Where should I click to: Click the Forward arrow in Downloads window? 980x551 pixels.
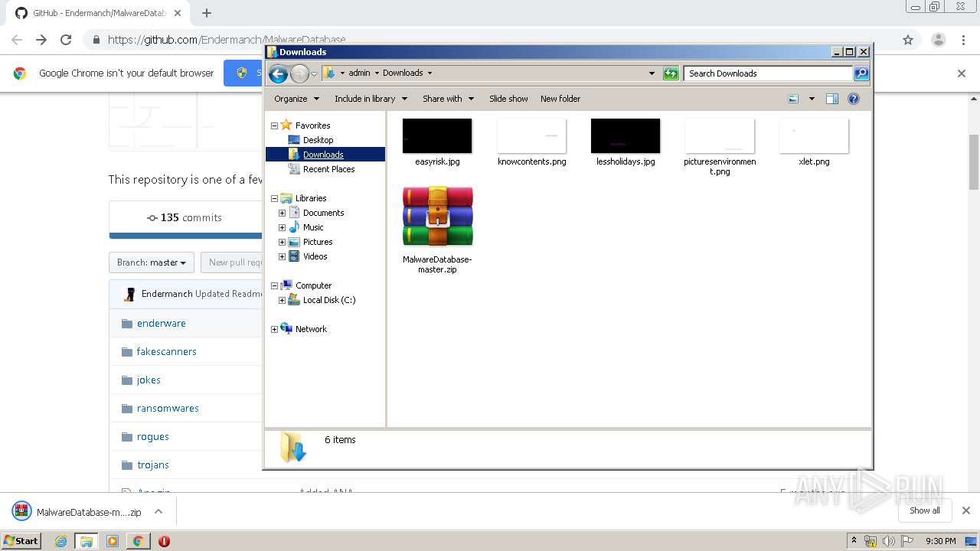pyautogui.click(x=299, y=73)
